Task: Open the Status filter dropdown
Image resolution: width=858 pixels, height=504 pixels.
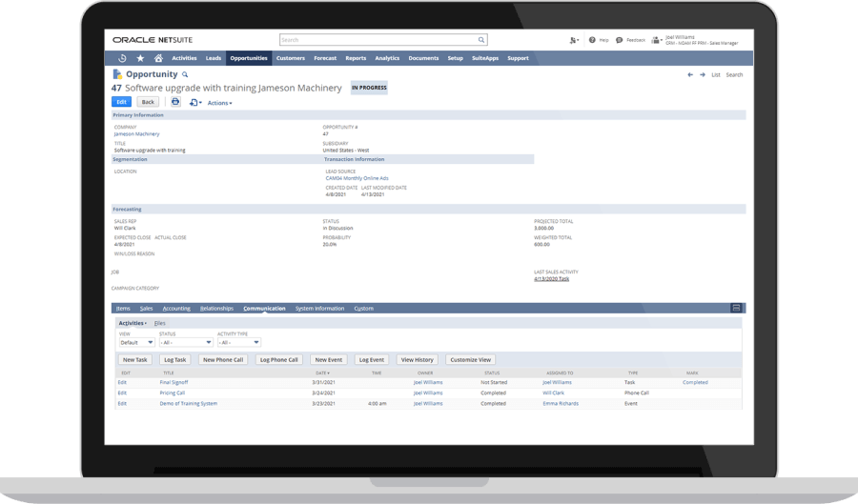Action: [x=185, y=342]
